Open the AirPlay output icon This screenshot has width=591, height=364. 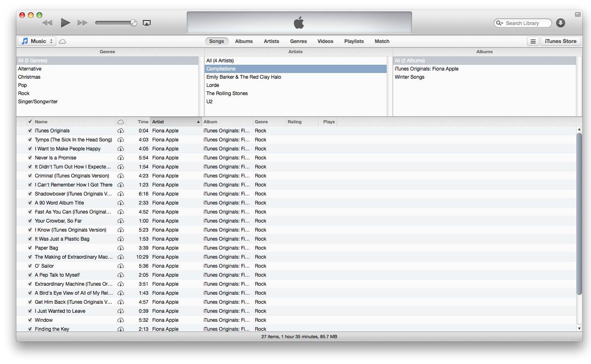(x=147, y=23)
